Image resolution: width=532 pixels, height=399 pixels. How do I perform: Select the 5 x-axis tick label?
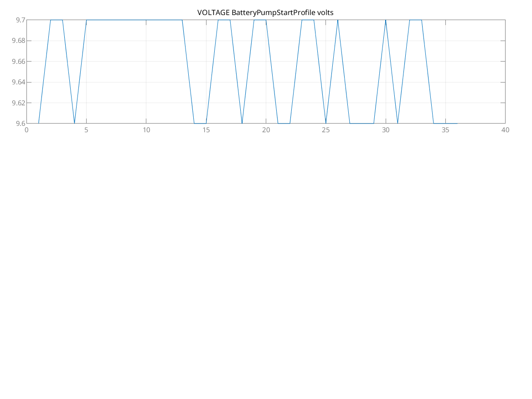pos(86,130)
